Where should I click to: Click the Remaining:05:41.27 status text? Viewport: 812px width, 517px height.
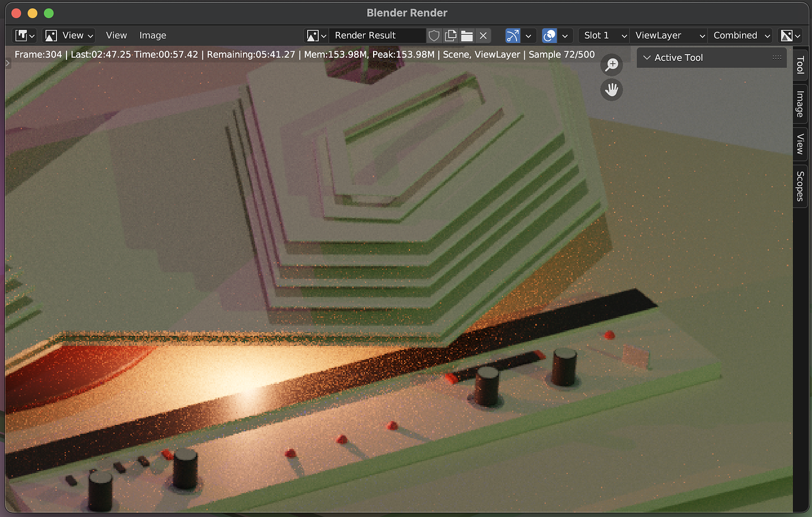click(251, 54)
